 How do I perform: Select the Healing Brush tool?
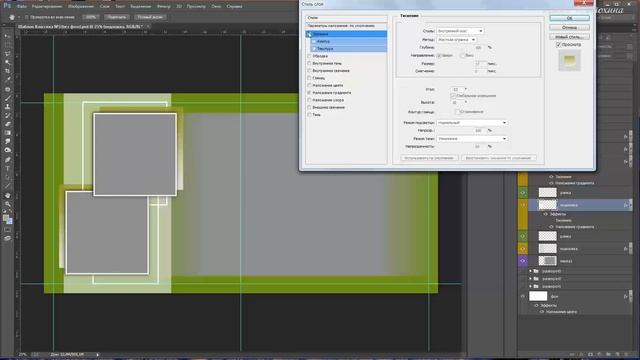pos(7,89)
